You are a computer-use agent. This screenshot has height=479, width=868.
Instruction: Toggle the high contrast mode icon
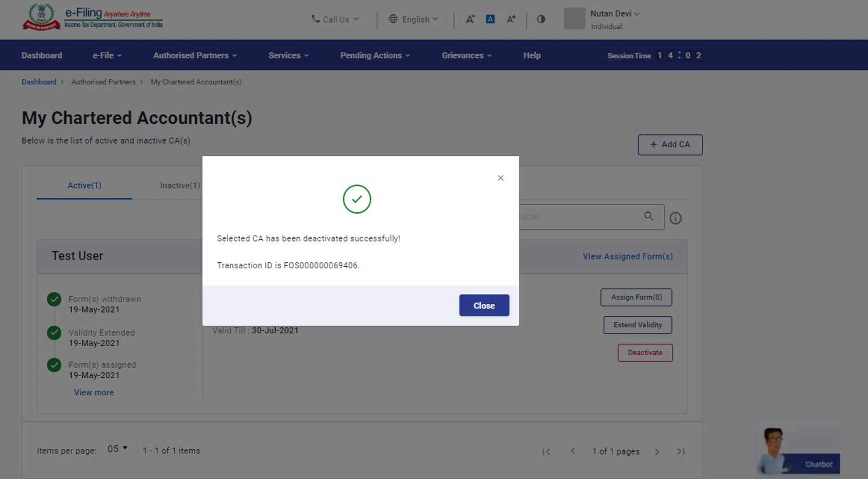541,19
